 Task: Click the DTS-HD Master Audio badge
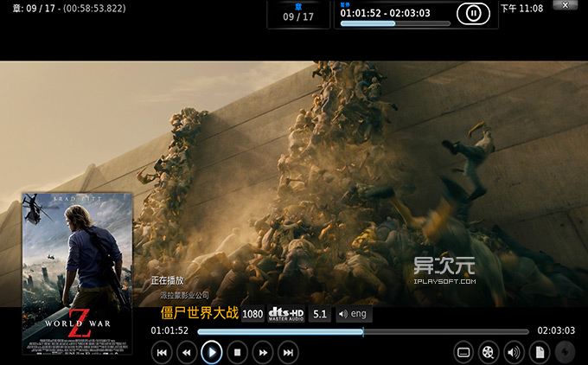tap(286, 314)
